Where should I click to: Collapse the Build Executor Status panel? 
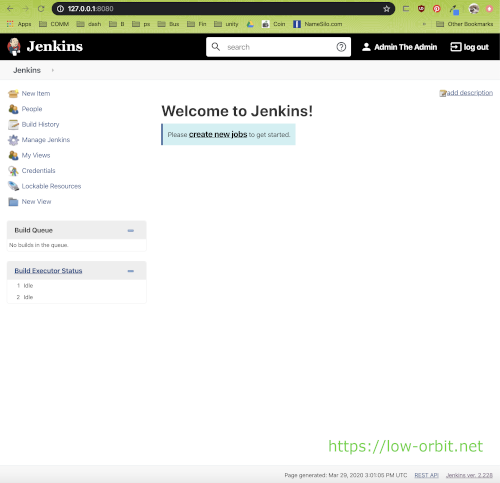click(131, 271)
